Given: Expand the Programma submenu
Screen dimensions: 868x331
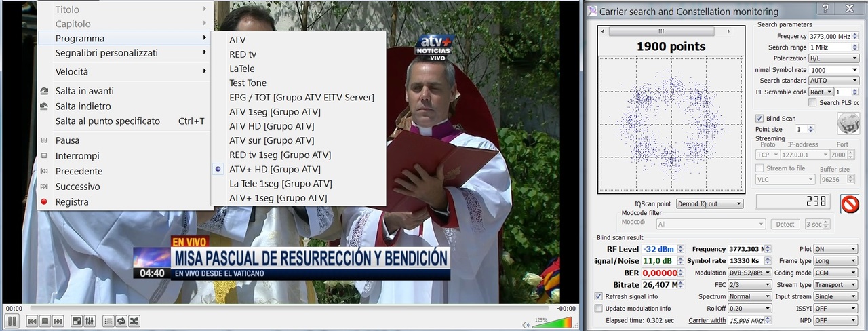Looking at the screenshot, I should click(x=125, y=38).
